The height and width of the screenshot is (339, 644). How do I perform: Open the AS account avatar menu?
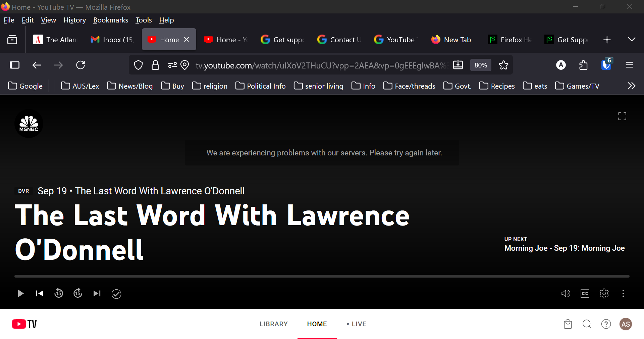point(626,324)
